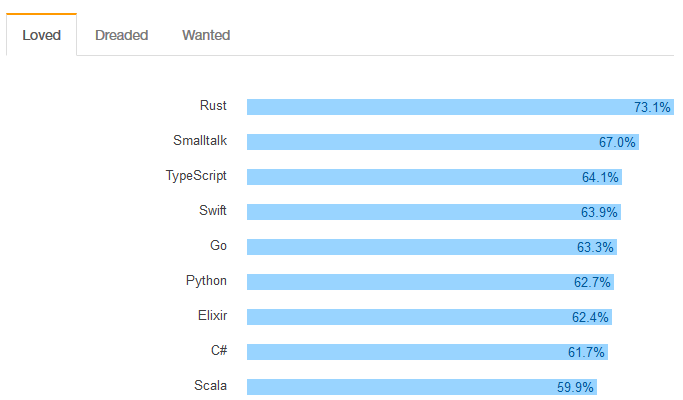Select the Elixir language label
683x400 pixels.
click(212, 316)
